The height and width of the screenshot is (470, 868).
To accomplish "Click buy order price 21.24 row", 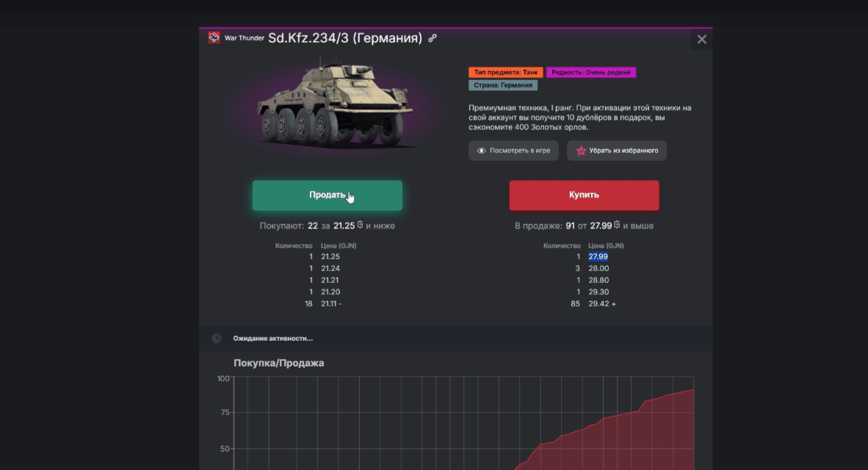I will (325, 268).
